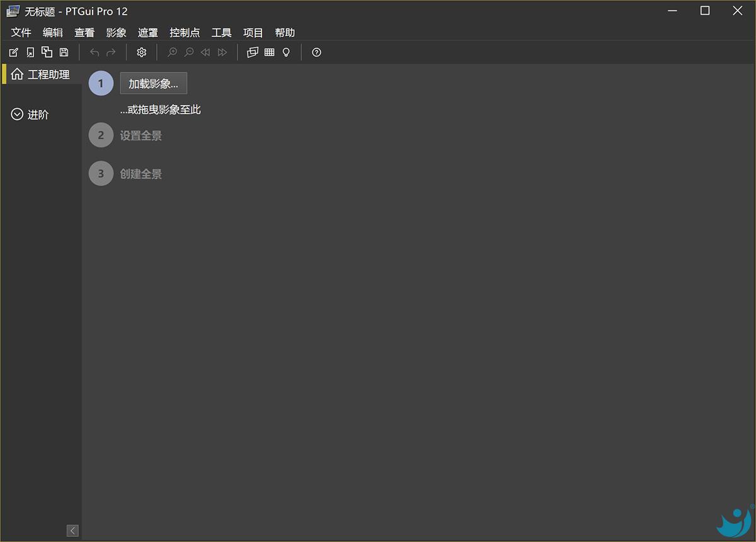Screen dimensions: 756x542
Task: Open the grid table toolbar icon
Action: point(270,52)
